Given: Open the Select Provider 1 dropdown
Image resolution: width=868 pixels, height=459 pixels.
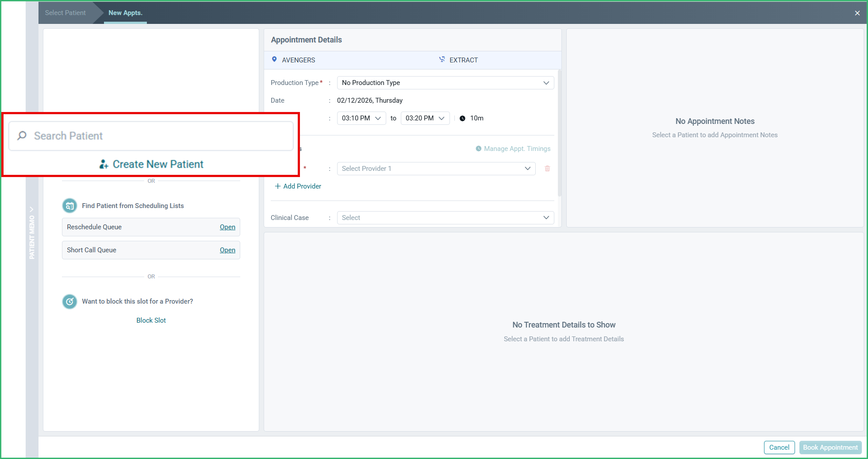Looking at the screenshot, I should coord(436,169).
